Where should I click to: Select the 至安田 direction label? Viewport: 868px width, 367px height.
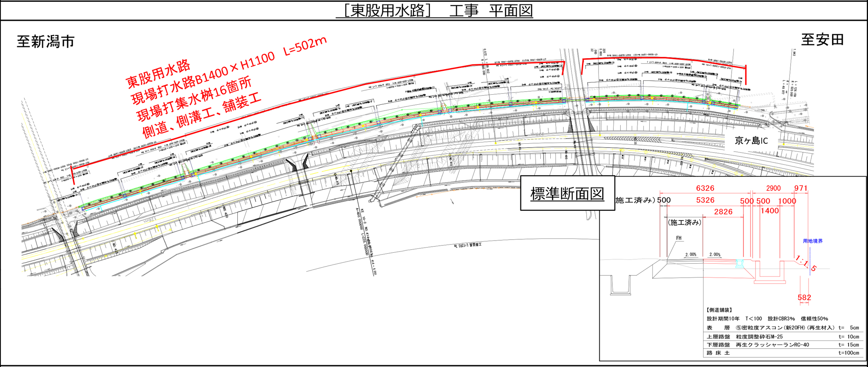[x=822, y=40]
